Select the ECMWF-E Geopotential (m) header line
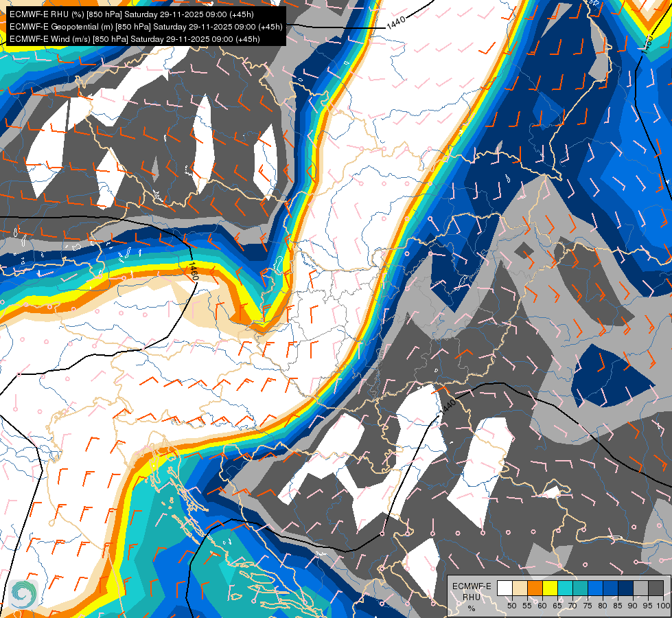672x618 pixels. [146, 27]
